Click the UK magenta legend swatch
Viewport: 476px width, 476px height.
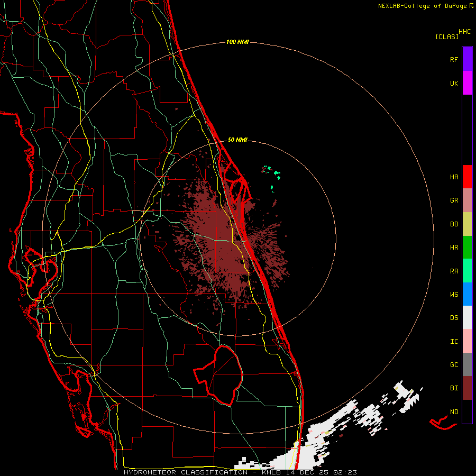click(x=467, y=83)
